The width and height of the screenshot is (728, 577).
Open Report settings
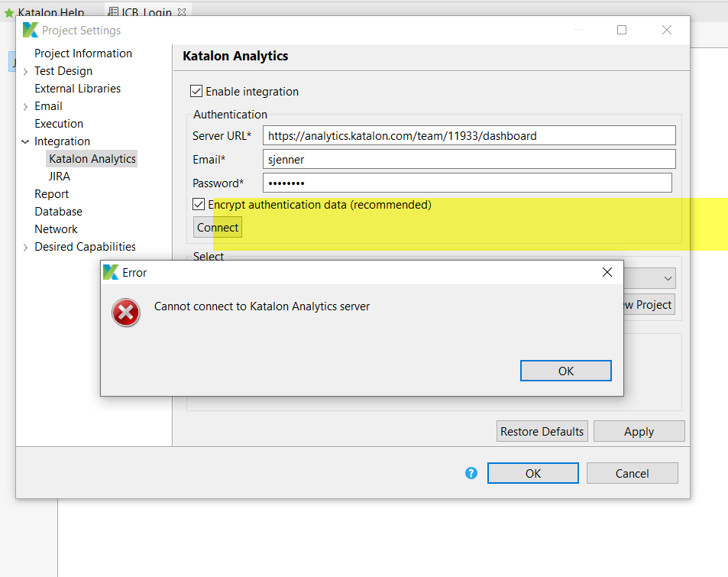click(51, 194)
